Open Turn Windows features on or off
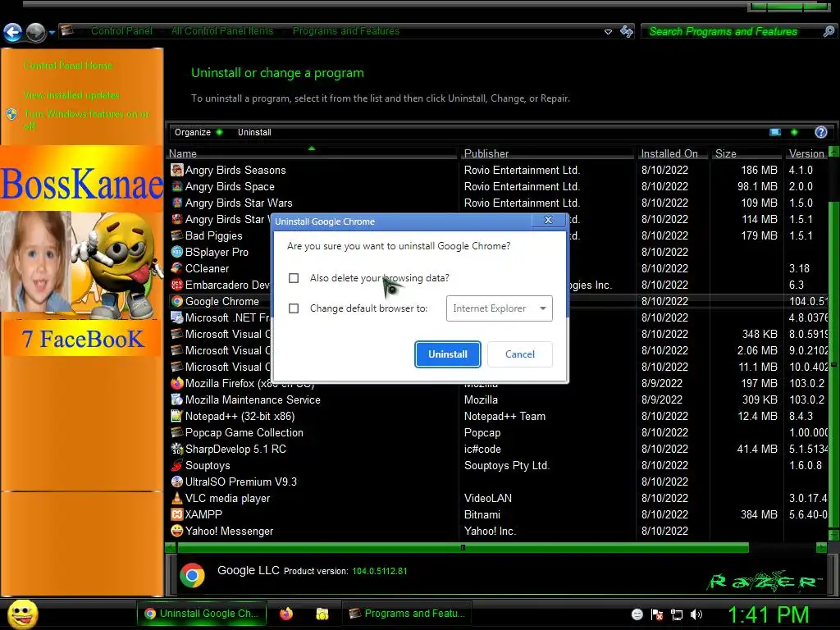This screenshot has height=630, width=840. click(x=85, y=120)
